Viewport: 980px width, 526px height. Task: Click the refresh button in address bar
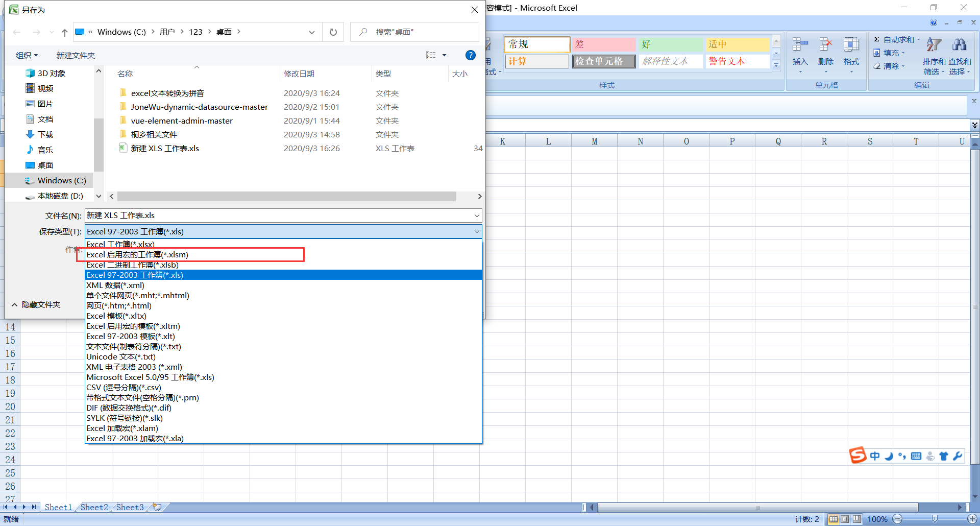pos(333,32)
